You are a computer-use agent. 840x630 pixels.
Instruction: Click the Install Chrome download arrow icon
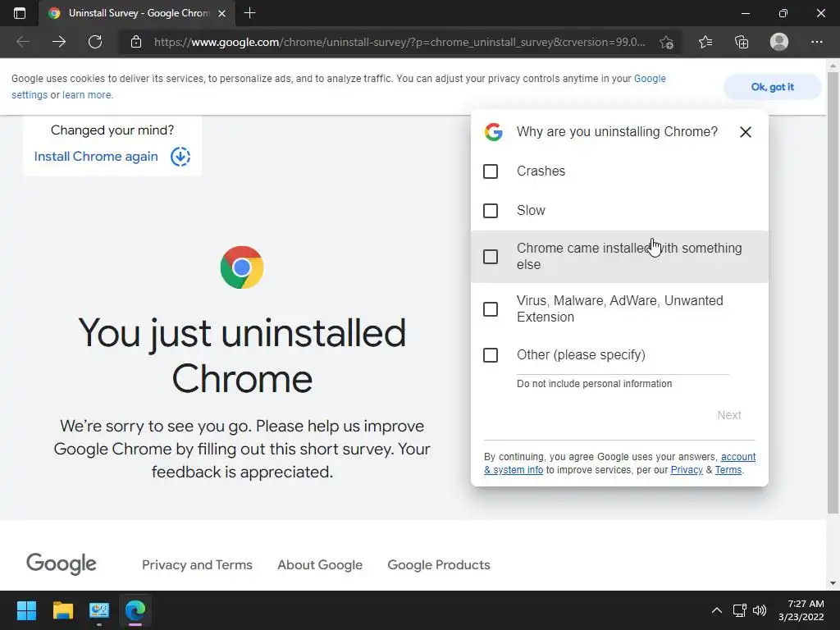tap(180, 157)
